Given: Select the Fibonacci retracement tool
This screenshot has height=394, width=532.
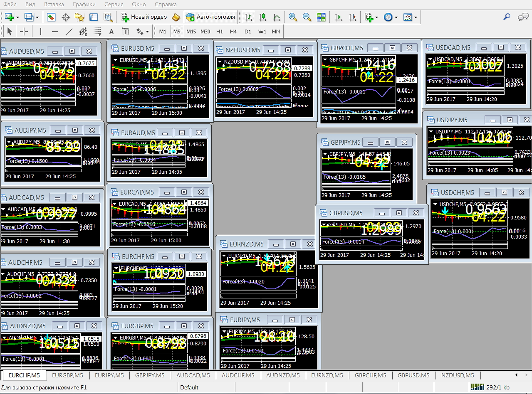Looking at the screenshot, I should click(x=97, y=31).
